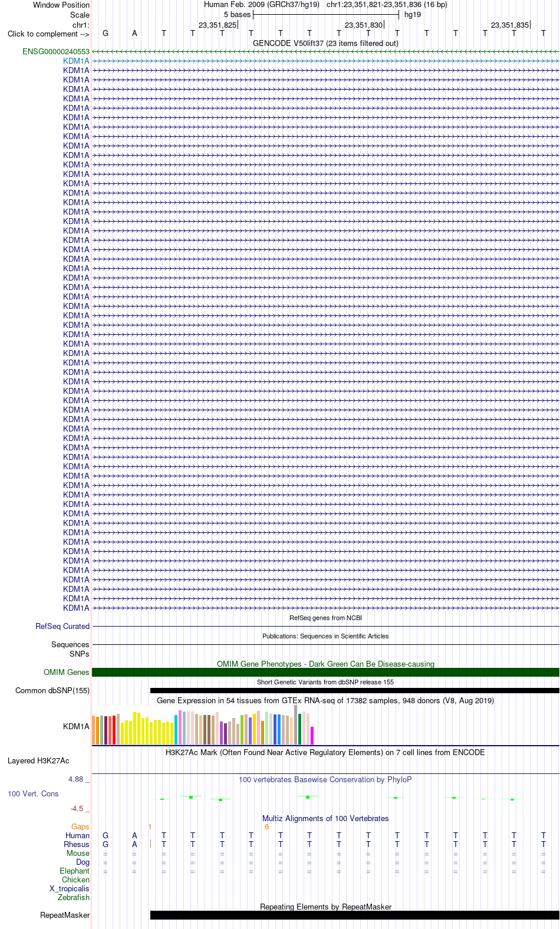Click the ENSG00000240553 gene label

tap(56, 52)
